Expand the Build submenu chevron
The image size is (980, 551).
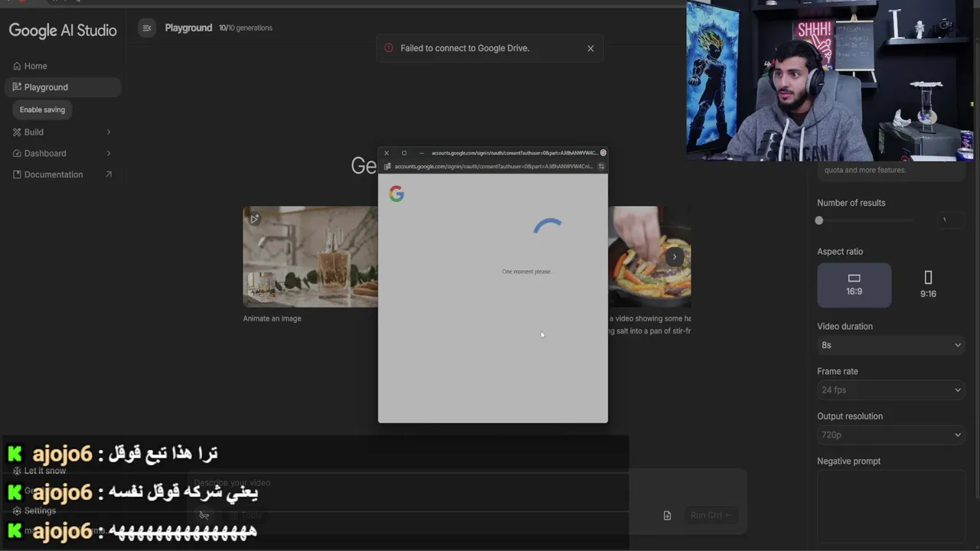(x=108, y=132)
